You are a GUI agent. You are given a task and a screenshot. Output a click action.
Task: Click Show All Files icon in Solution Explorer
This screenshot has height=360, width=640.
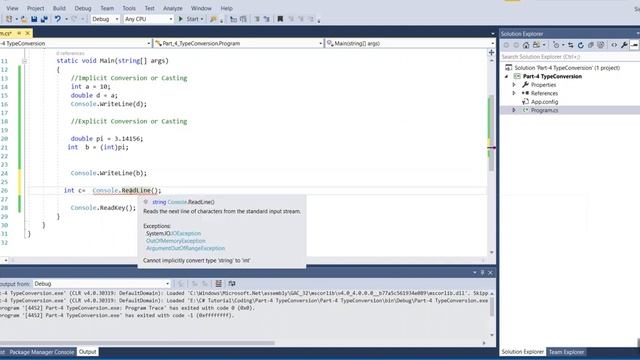[600, 45]
